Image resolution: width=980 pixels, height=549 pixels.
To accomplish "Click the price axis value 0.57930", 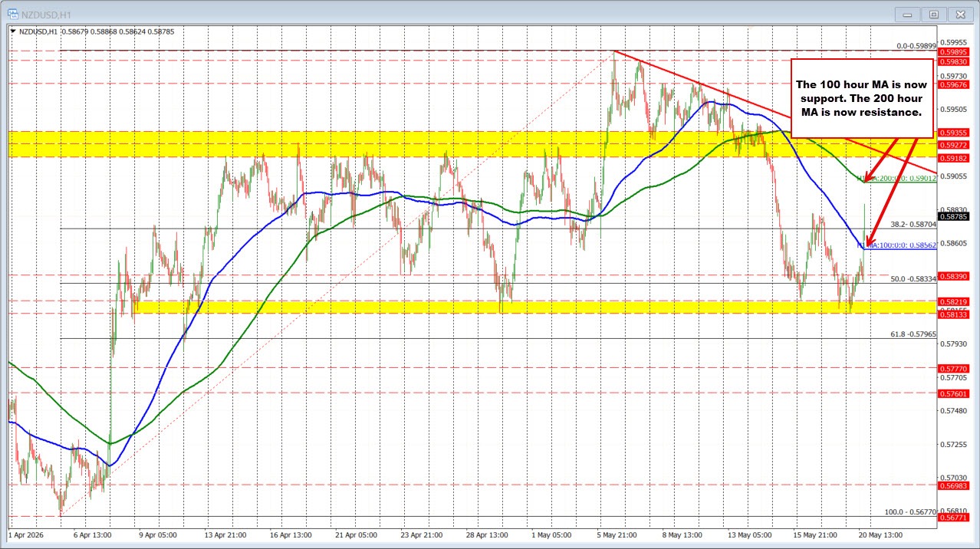I will tap(954, 343).
